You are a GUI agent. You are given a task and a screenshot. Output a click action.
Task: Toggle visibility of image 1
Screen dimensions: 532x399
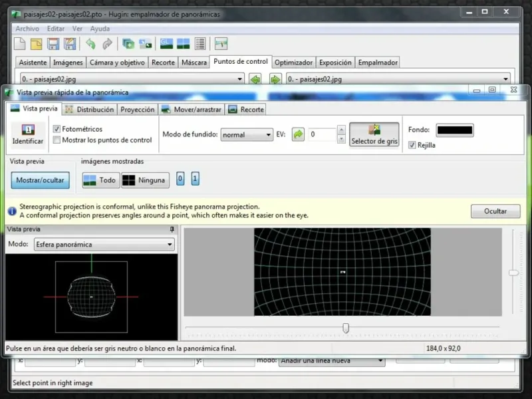click(195, 179)
